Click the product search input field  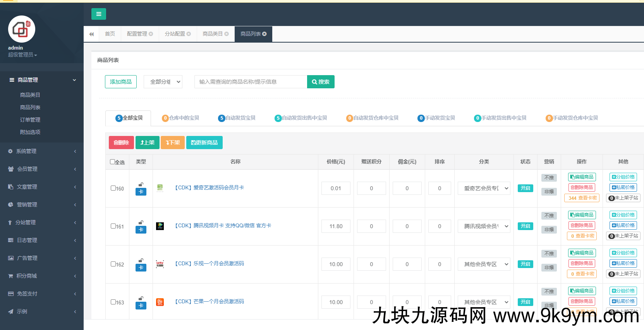pos(251,82)
